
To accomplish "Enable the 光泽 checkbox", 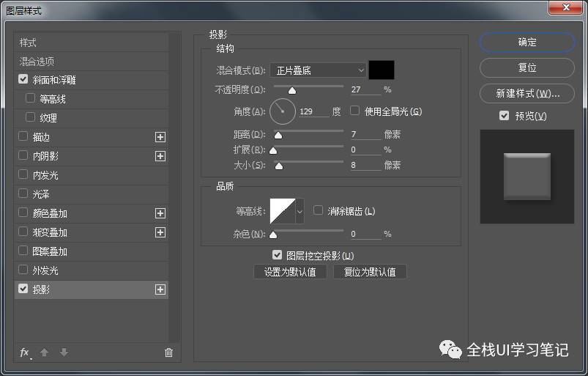I will [x=23, y=193].
